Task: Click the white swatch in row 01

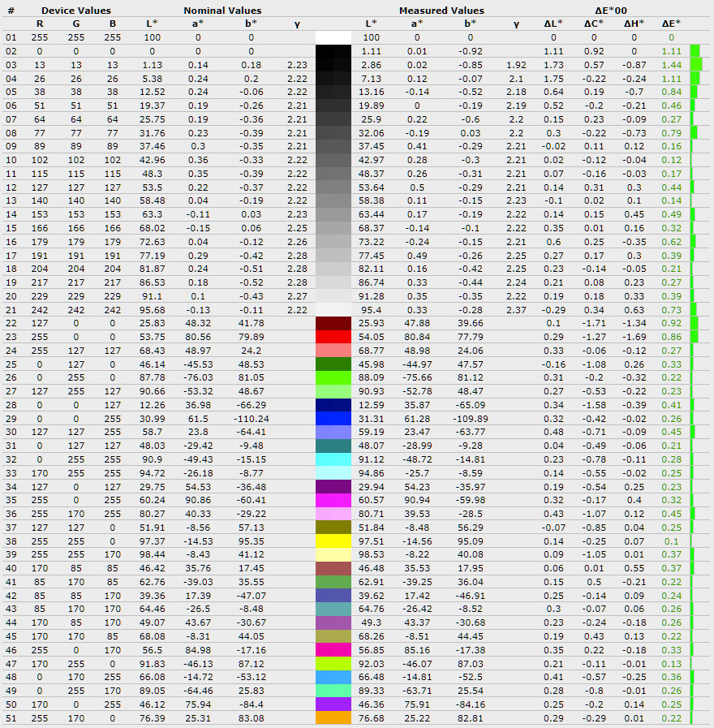Action: [x=333, y=37]
